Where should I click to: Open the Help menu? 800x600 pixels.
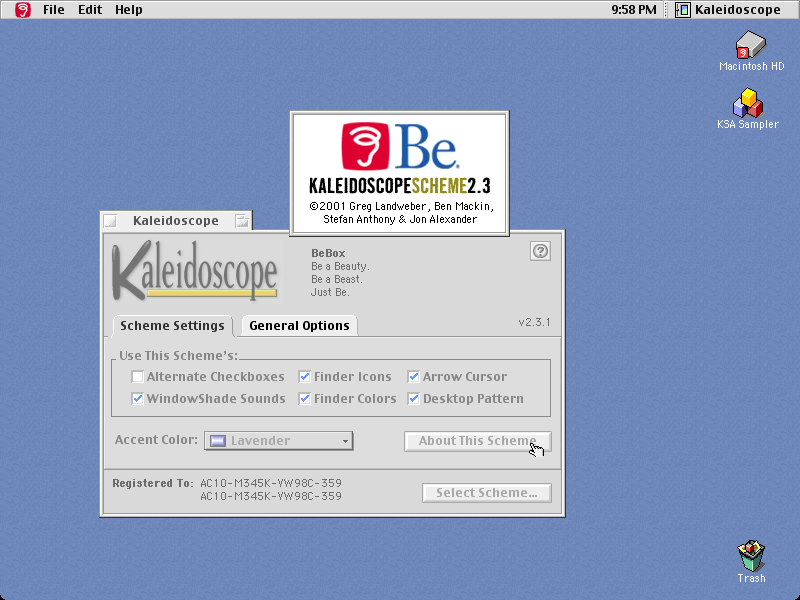(129, 10)
